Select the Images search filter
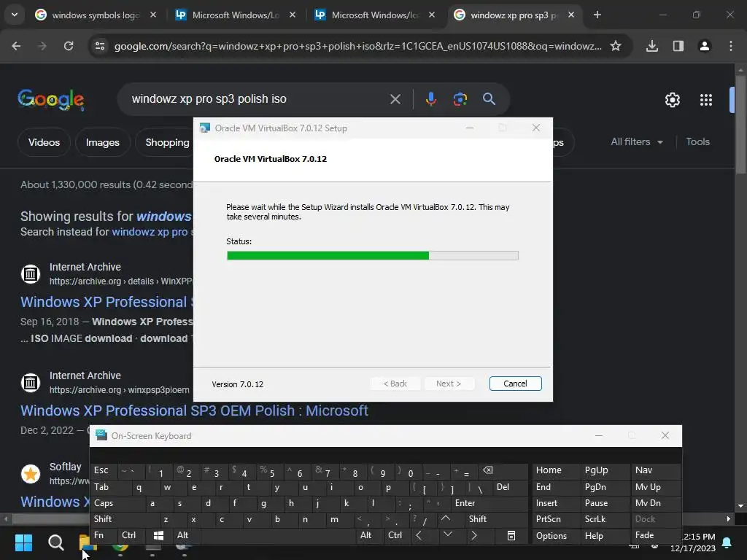Screen dimensions: 747x560 pyautogui.click(x=102, y=142)
